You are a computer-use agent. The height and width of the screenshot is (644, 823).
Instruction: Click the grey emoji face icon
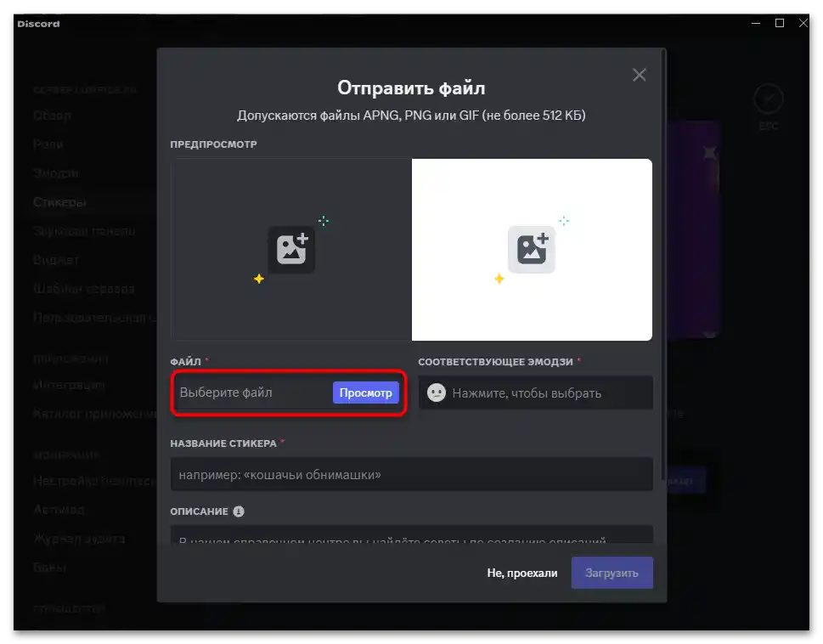[x=437, y=393]
